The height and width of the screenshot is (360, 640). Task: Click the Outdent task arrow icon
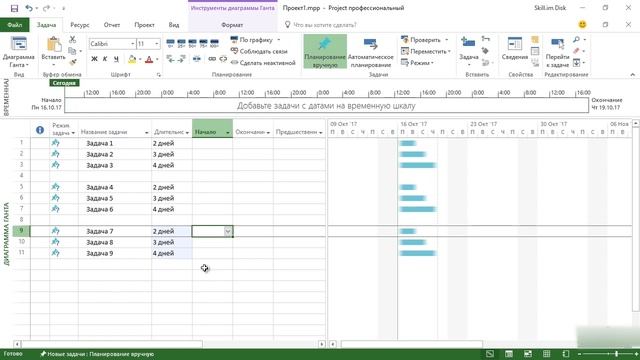(x=171, y=59)
